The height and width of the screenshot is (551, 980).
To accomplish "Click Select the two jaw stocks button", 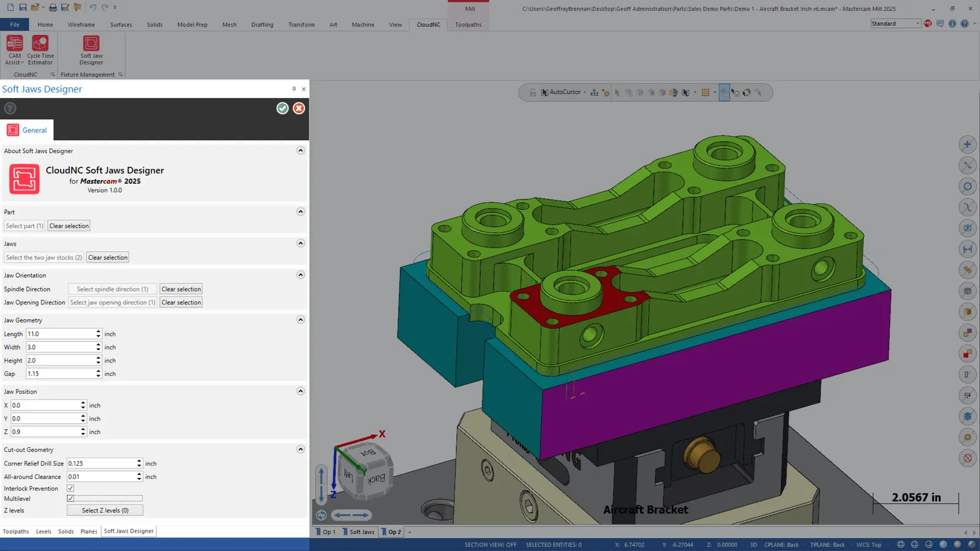I will pyautogui.click(x=44, y=258).
